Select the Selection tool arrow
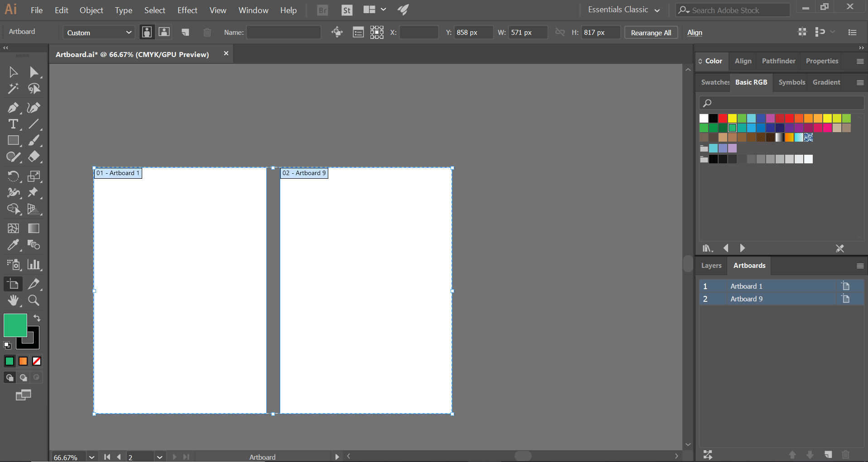 click(13, 72)
